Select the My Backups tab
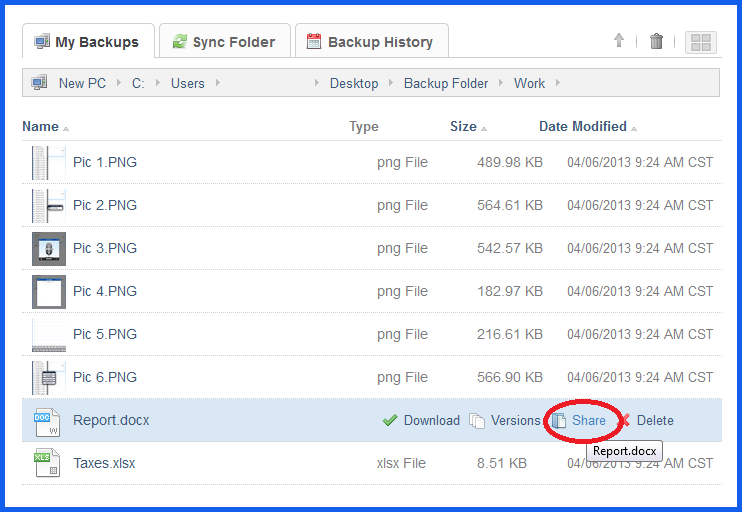 coord(88,42)
